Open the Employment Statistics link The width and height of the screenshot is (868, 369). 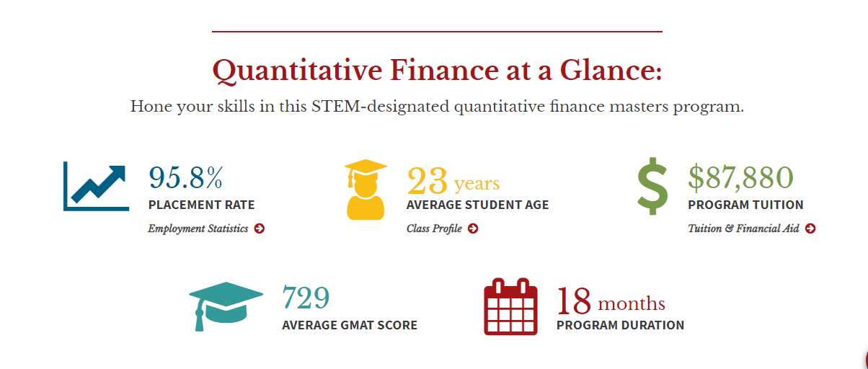pyautogui.click(x=198, y=228)
